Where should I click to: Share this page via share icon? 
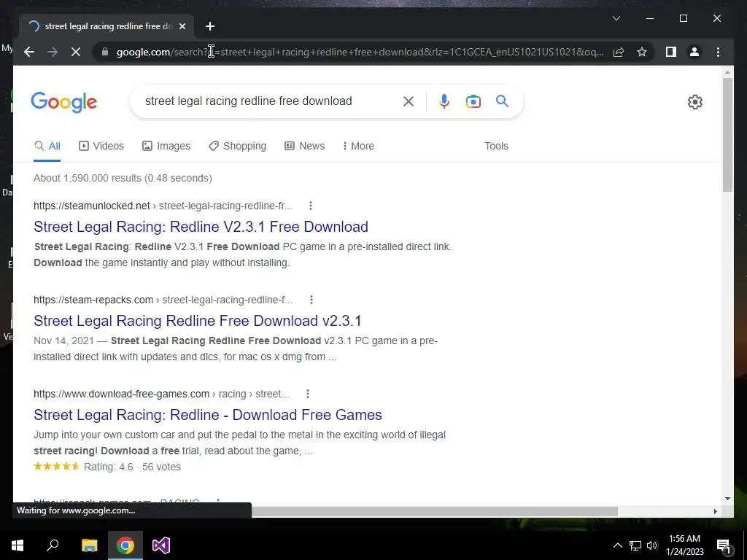619,52
